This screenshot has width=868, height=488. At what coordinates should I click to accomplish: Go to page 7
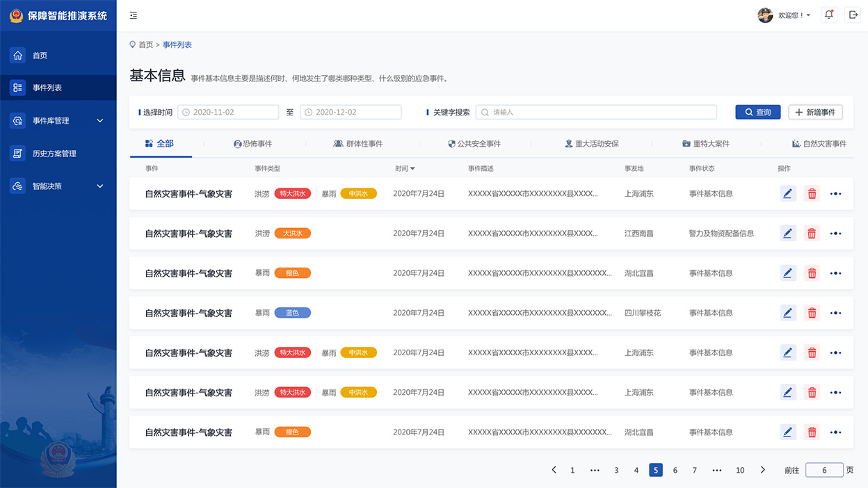pos(694,471)
